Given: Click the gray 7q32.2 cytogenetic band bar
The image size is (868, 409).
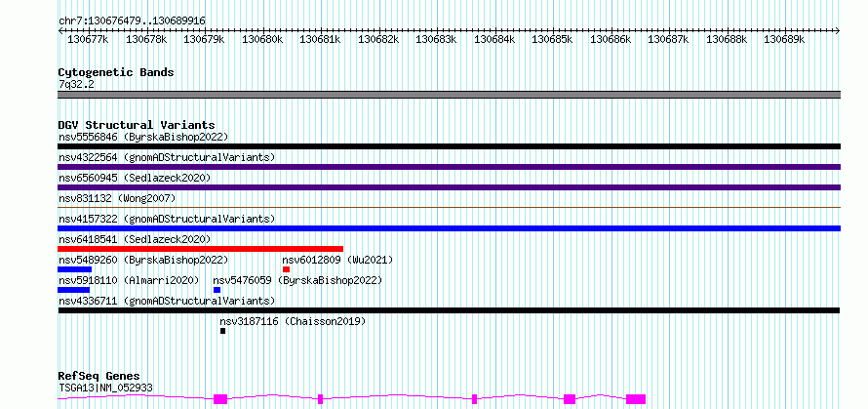Looking at the screenshot, I should (x=449, y=95).
